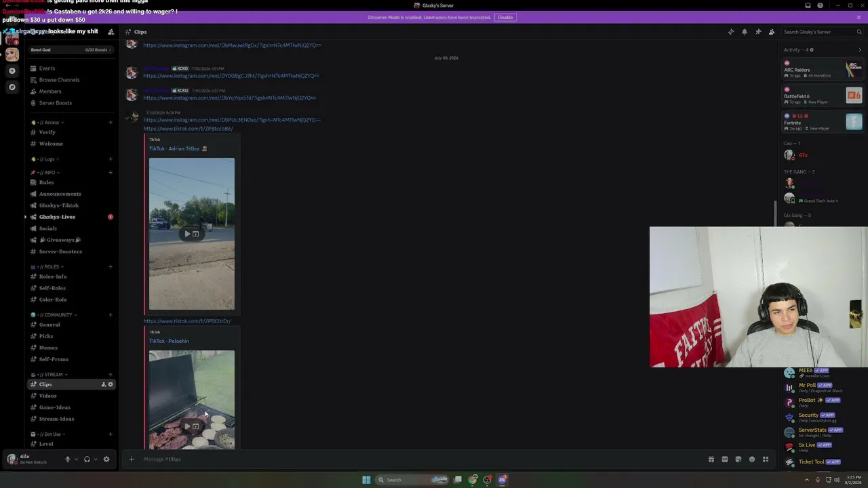Add a server with the plus icon
Viewport: 868px width, 488px height.
12,70
